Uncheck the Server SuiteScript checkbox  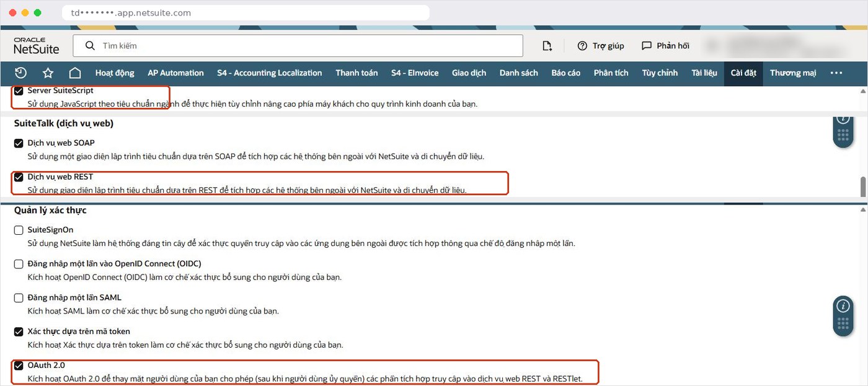[x=19, y=91]
